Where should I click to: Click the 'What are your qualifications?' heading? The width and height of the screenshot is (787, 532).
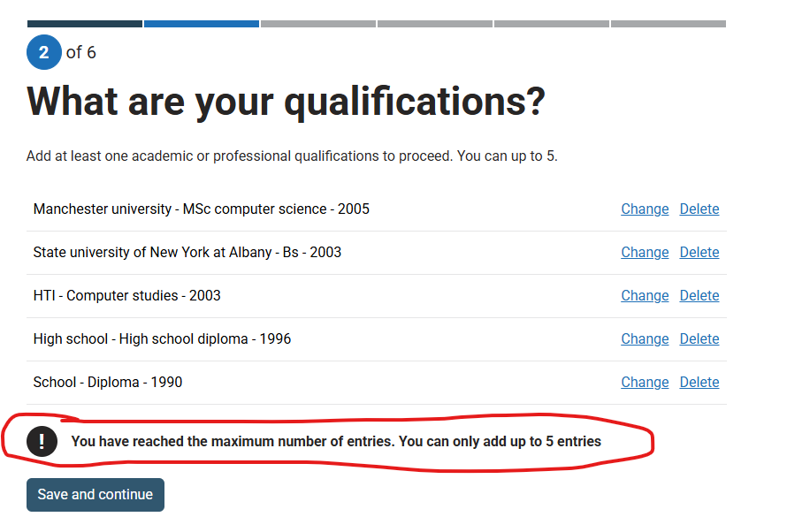point(286,102)
